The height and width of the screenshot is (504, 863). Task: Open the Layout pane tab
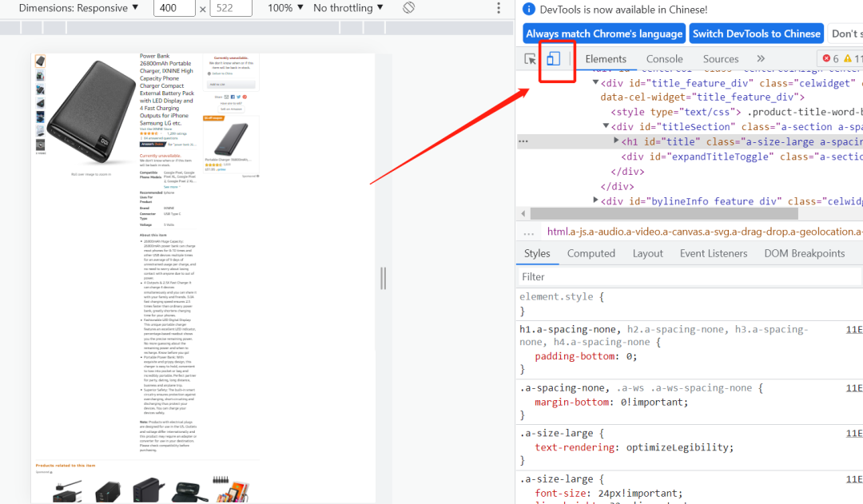[647, 254]
